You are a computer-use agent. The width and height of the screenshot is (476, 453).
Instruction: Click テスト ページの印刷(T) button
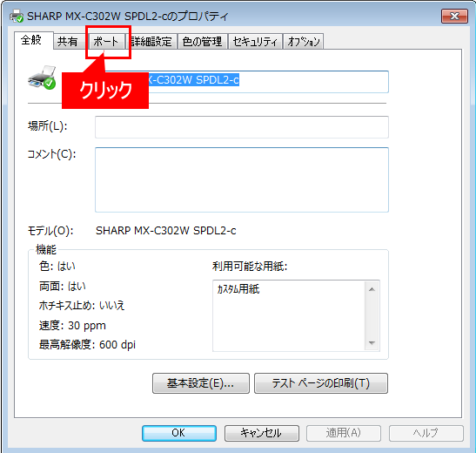click(x=321, y=383)
